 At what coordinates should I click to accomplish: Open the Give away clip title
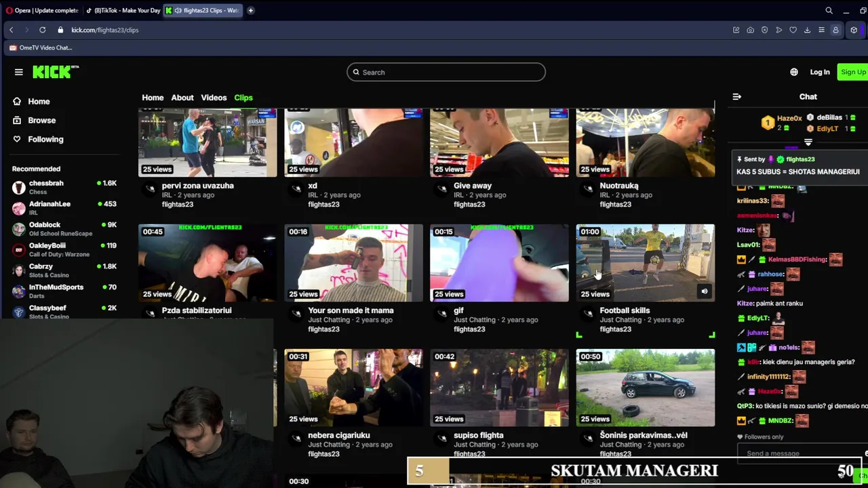(473, 186)
